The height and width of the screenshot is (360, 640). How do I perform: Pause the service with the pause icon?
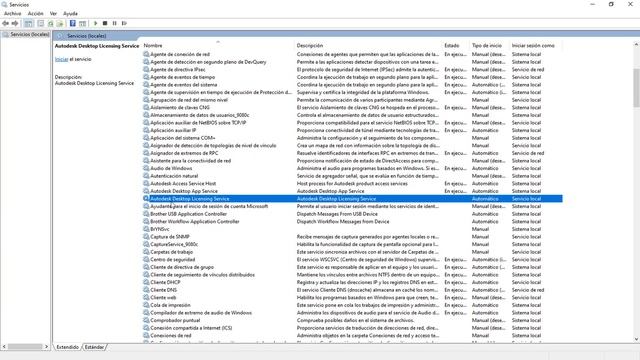coord(115,23)
